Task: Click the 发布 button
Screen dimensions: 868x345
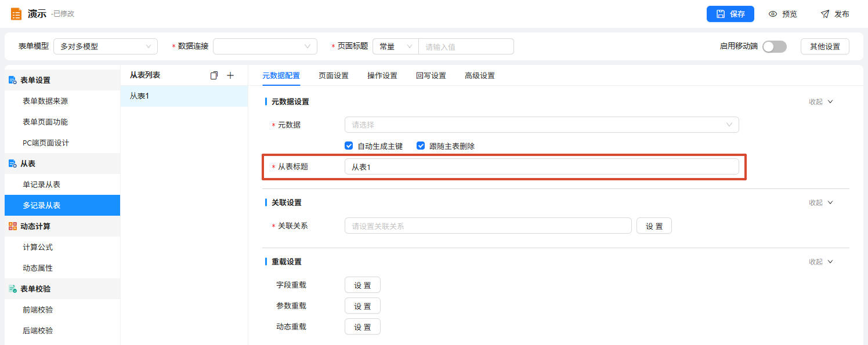Action: [x=835, y=14]
